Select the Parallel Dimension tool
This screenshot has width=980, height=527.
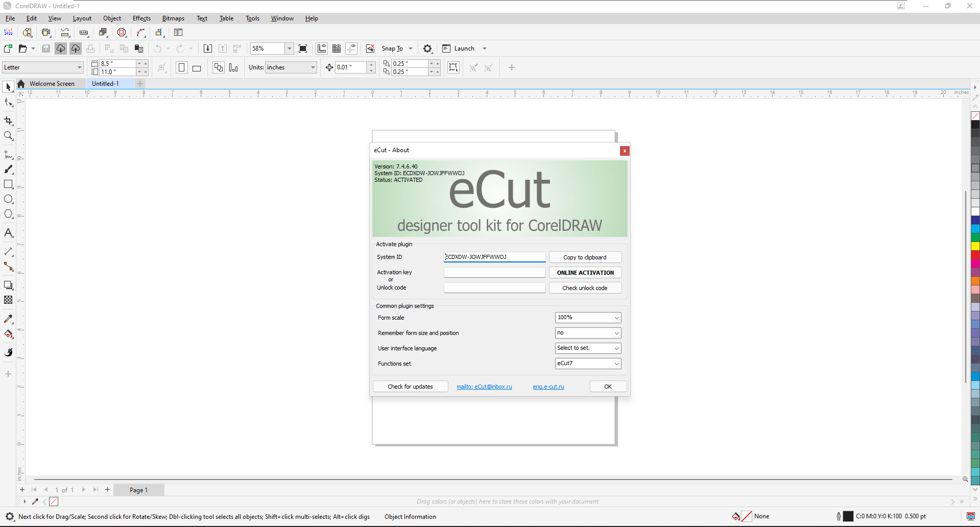pyautogui.click(x=8, y=252)
